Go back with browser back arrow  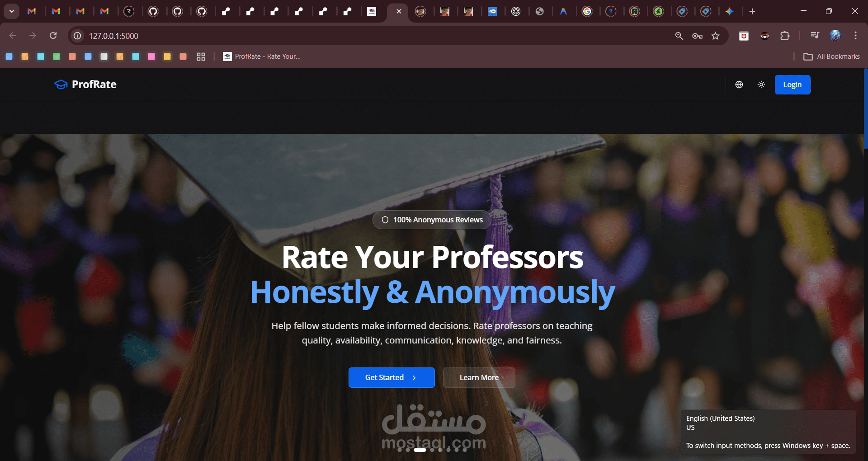(13, 36)
